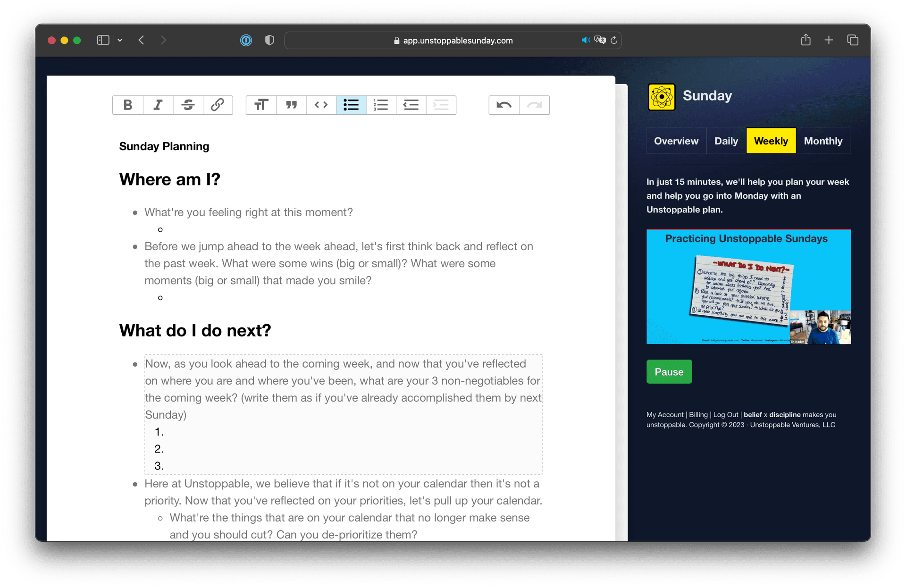The width and height of the screenshot is (906, 588).
Task: Open the Billing link
Action: 698,415
